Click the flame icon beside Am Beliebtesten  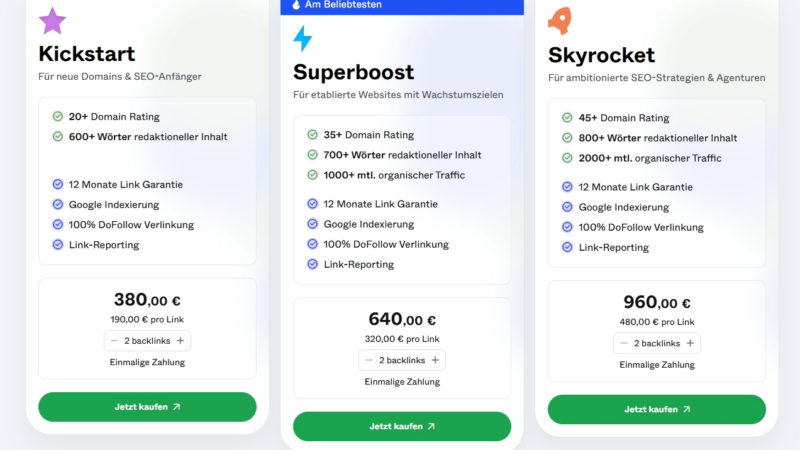(296, 5)
